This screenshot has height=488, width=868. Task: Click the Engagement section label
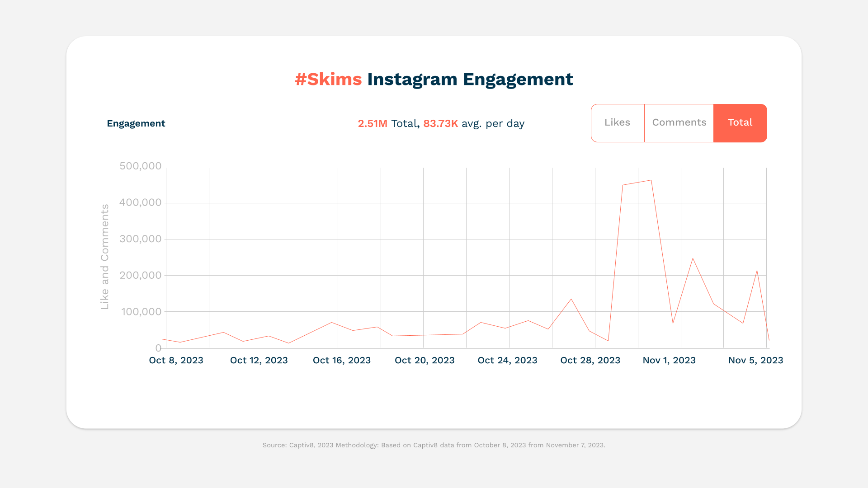coord(136,123)
